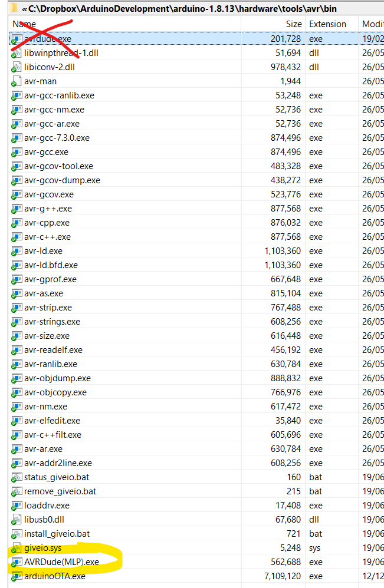Viewport: 384px width, 588px height.
Task: Click the remove_giveio.bat icon
Action: click(16, 491)
